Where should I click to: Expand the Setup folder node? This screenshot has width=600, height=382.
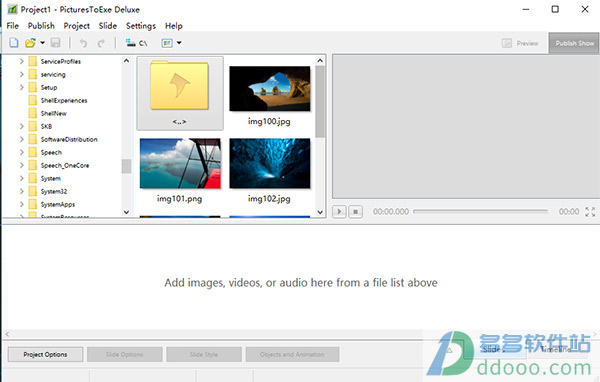tap(22, 87)
